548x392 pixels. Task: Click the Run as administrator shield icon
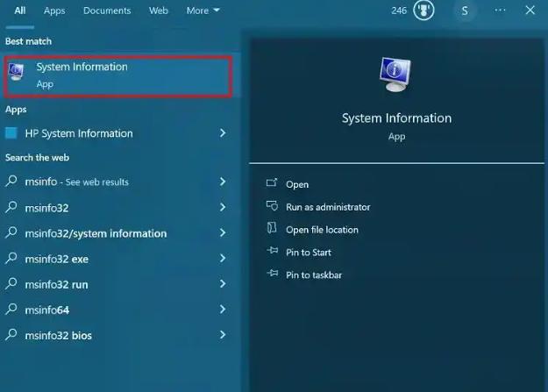point(272,205)
